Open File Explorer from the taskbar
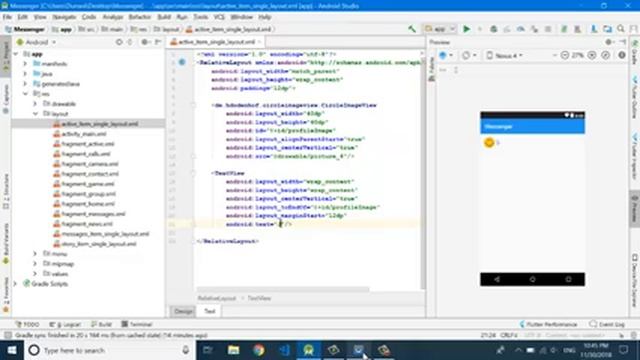 tap(233, 350)
